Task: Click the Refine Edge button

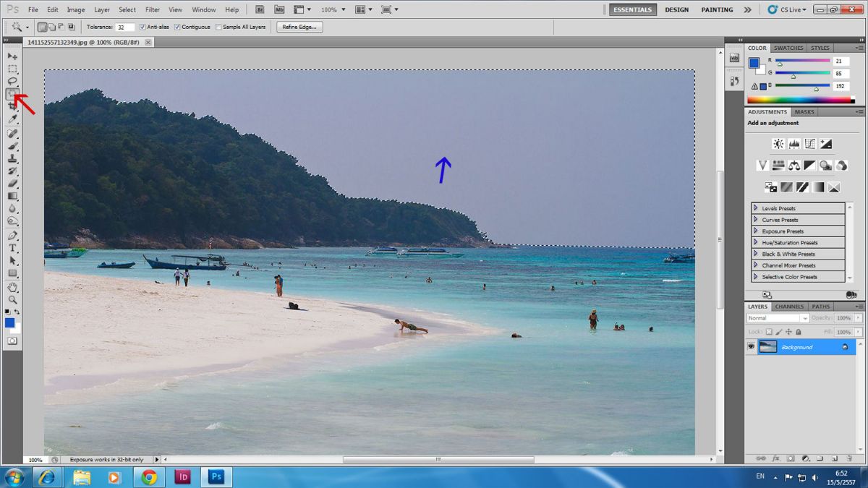Action: click(x=299, y=27)
